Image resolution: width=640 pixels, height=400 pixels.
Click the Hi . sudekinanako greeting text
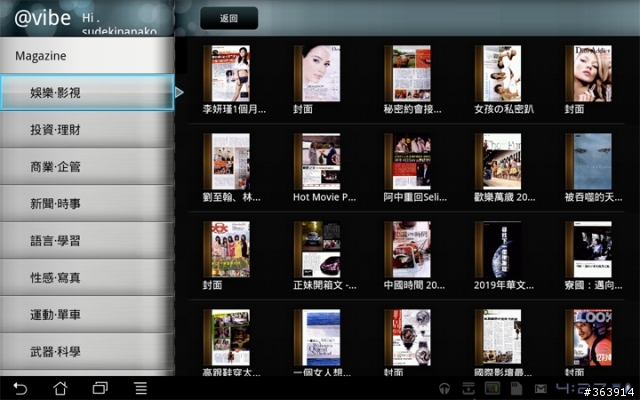click(119, 24)
